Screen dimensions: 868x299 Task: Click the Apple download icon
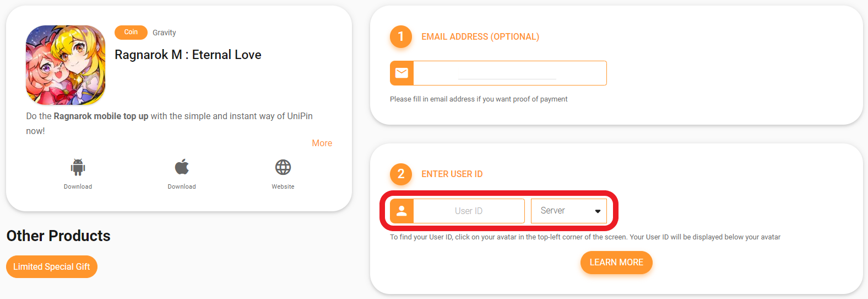[x=182, y=167]
